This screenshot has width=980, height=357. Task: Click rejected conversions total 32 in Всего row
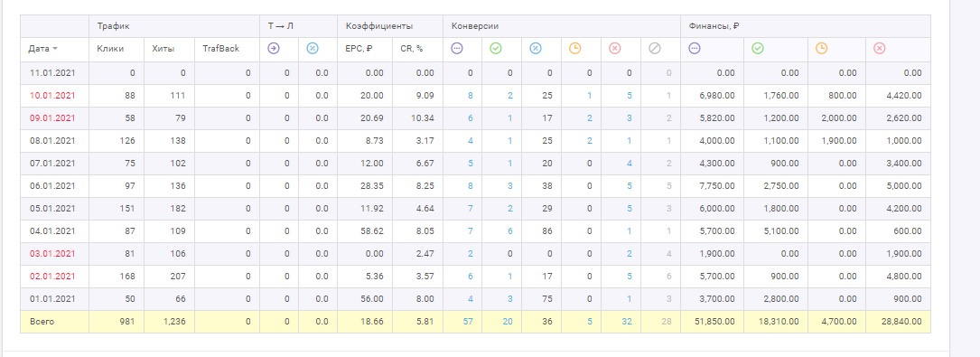[628, 322]
